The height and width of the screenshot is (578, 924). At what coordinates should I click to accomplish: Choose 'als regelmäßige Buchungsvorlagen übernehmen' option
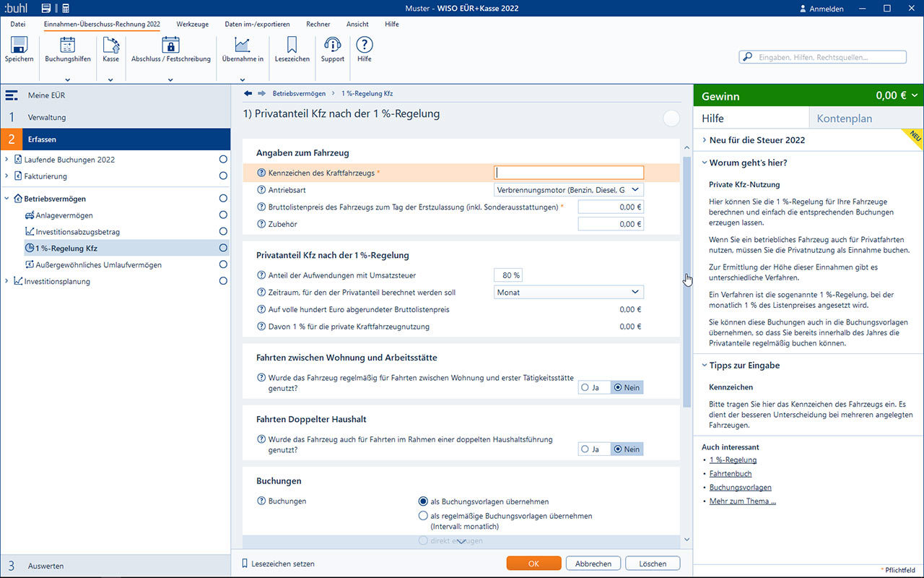[423, 516]
